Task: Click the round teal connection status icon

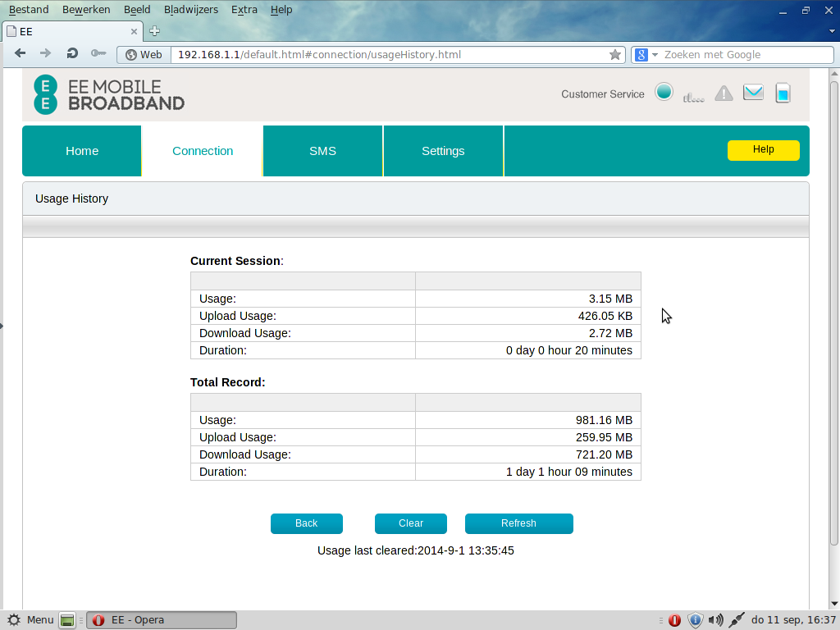Action: [x=664, y=92]
